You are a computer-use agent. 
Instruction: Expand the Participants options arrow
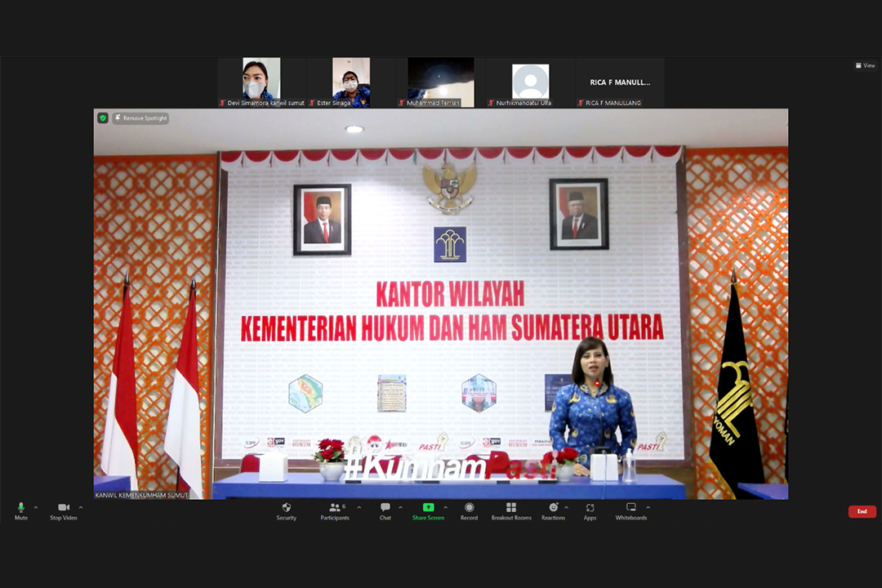click(359, 508)
